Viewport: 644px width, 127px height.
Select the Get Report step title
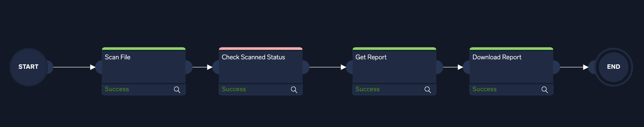click(x=371, y=57)
